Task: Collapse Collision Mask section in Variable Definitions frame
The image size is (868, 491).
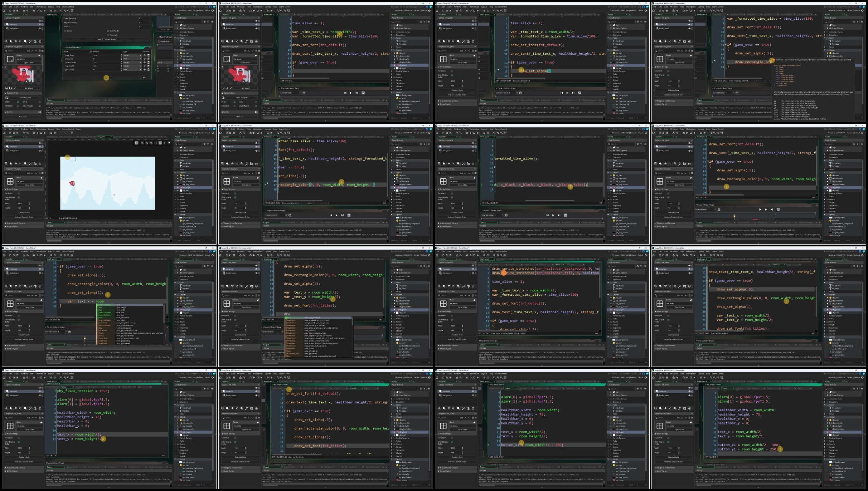Action: pyautogui.click(x=6, y=93)
